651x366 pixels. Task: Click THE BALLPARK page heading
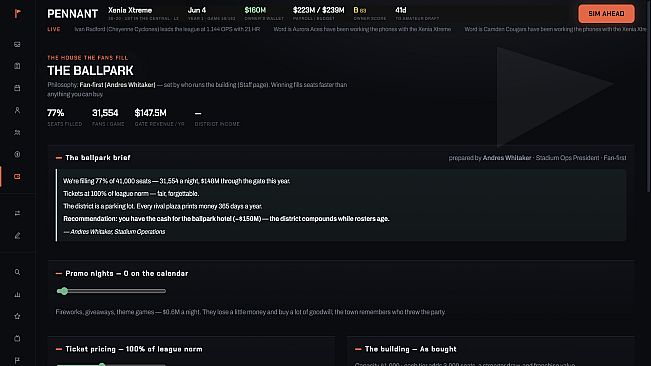click(90, 71)
